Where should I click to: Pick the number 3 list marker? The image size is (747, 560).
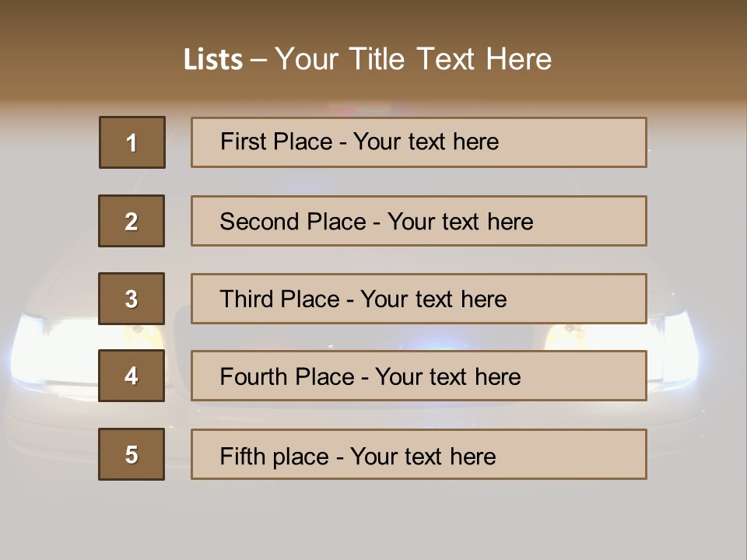tap(132, 299)
